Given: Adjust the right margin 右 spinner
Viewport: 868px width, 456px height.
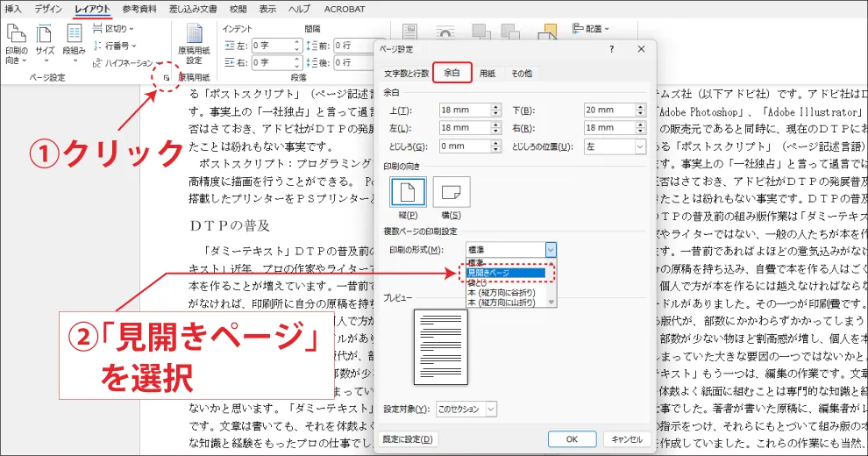Looking at the screenshot, I should [x=641, y=128].
